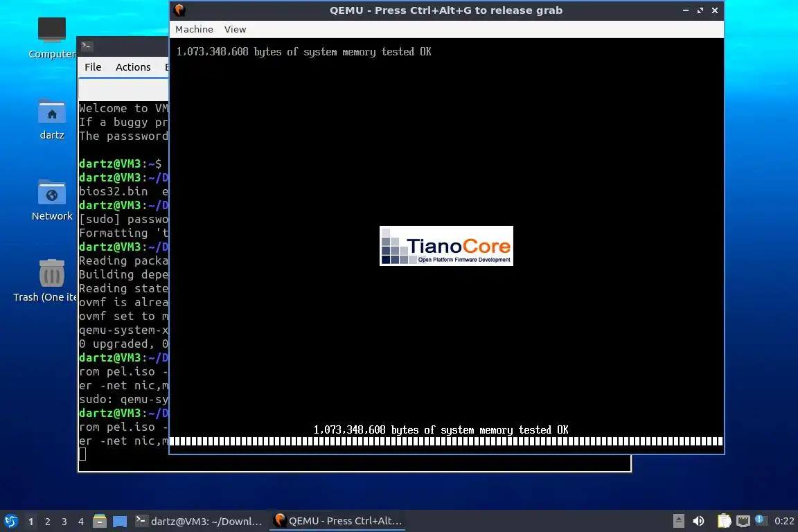Click 'Welcome to VM' line in terminal
798x532 pixels.
coord(124,109)
